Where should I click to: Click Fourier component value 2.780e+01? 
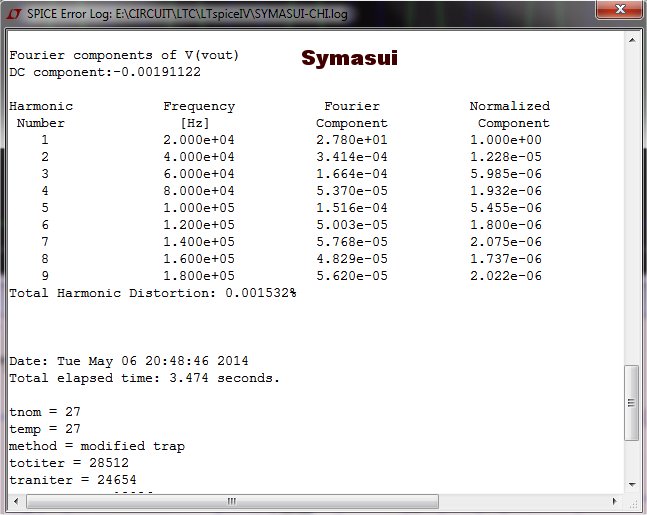tap(352, 140)
